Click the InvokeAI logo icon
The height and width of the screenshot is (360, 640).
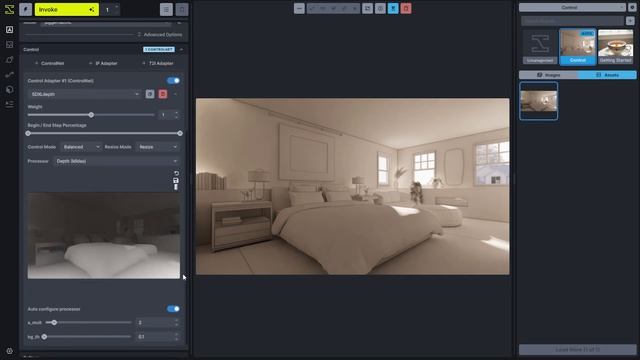click(x=9, y=9)
